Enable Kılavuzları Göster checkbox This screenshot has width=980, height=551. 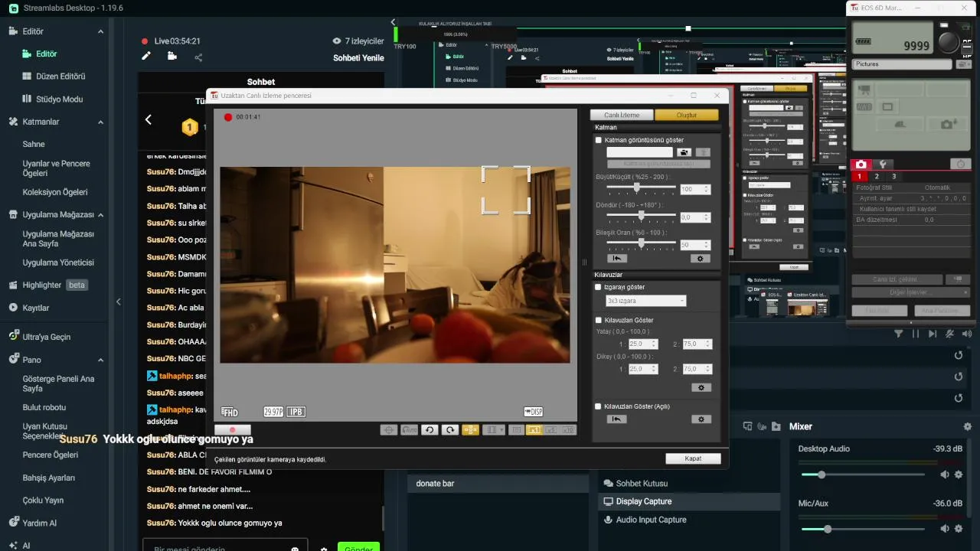tap(599, 320)
